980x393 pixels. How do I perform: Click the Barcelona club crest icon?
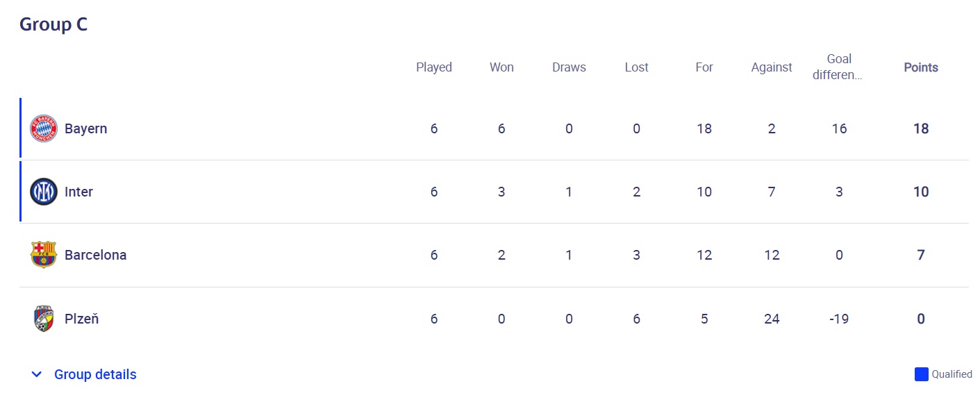pyautogui.click(x=43, y=255)
